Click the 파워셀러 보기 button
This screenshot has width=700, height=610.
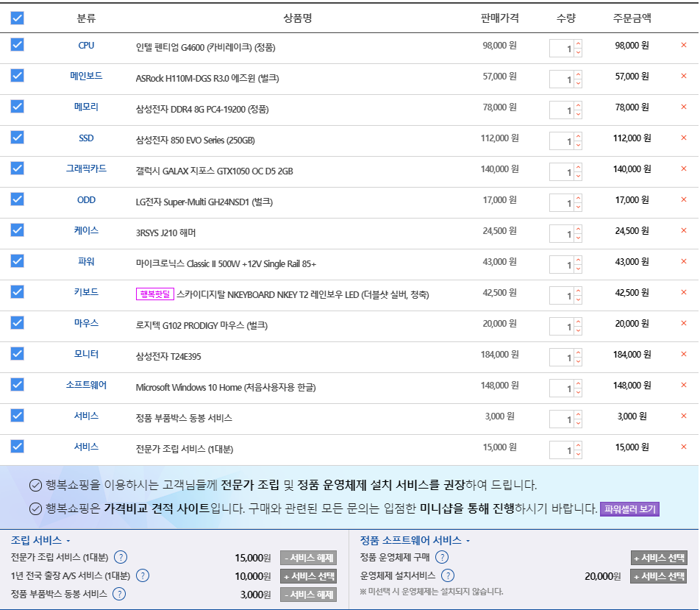tap(630, 509)
